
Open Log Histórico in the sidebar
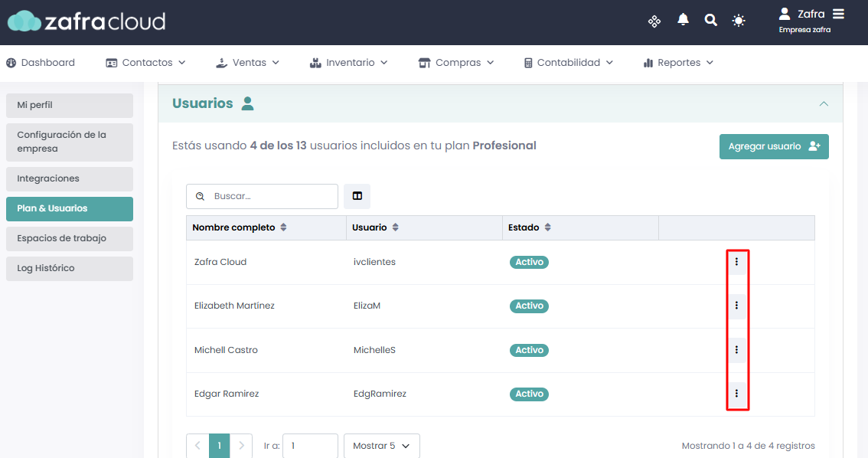point(69,268)
